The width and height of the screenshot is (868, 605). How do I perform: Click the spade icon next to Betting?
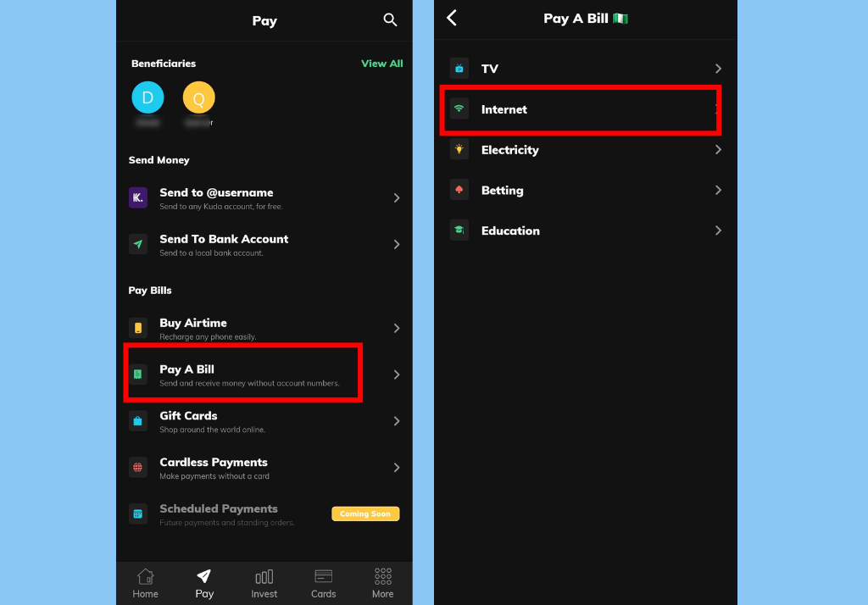459,190
